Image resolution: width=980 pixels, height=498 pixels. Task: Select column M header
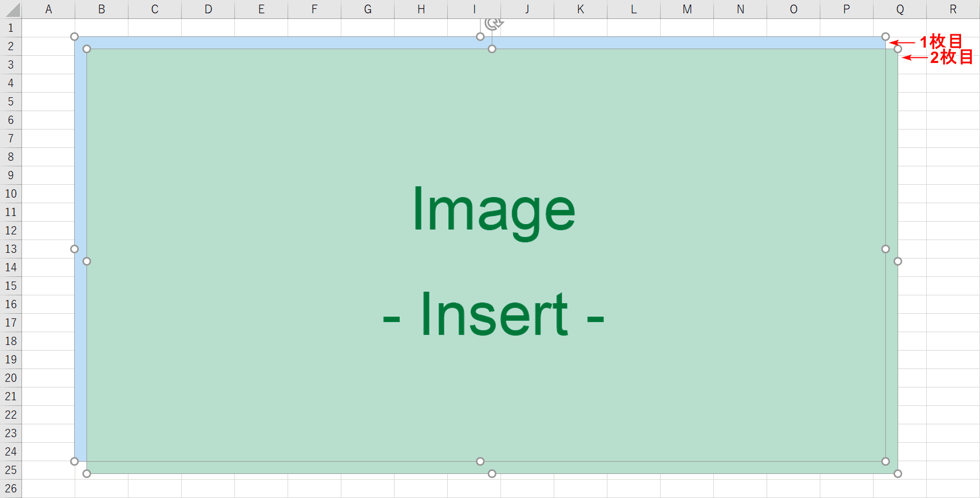[687, 9]
